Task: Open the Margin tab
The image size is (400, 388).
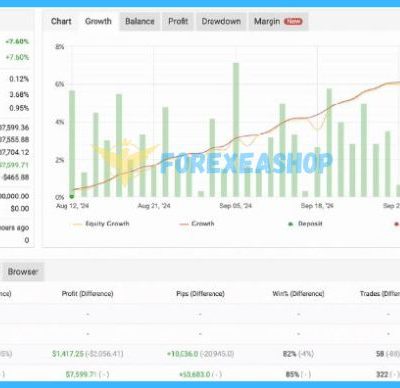Action: tap(278, 21)
